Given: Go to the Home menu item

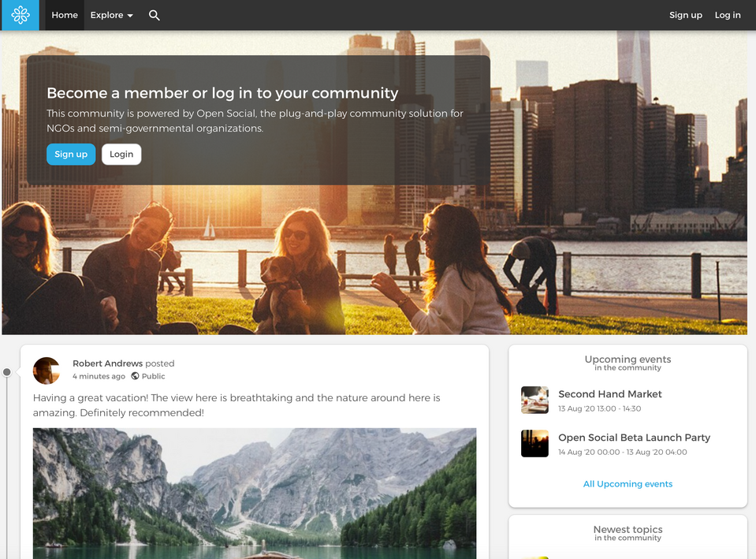Looking at the screenshot, I should (65, 15).
